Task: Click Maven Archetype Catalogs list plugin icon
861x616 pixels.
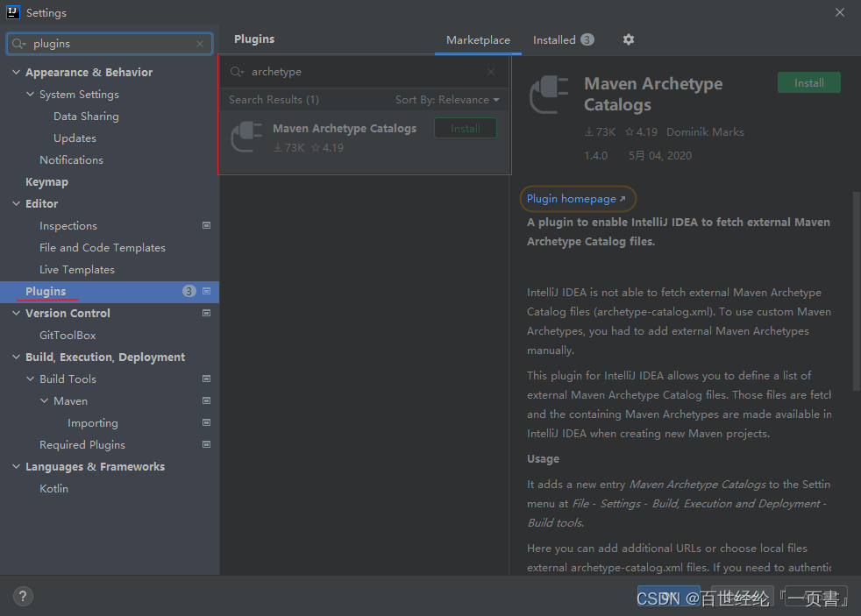Action: coord(246,137)
